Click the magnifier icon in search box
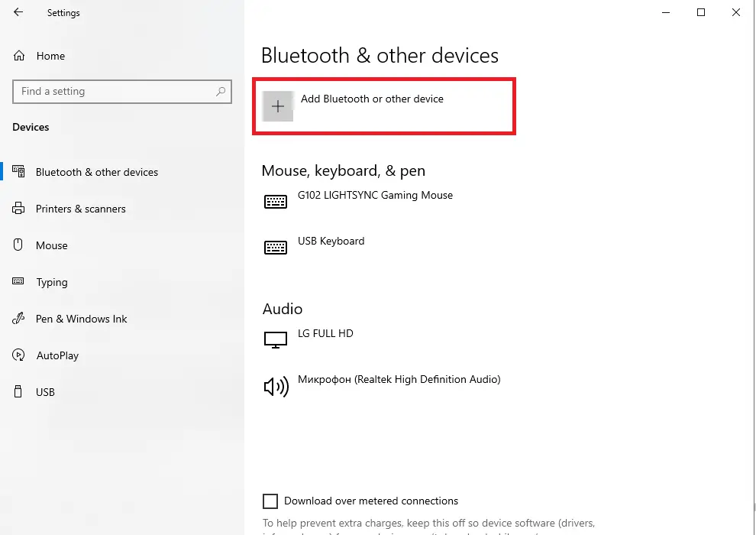756x535 pixels. pos(221,91)
